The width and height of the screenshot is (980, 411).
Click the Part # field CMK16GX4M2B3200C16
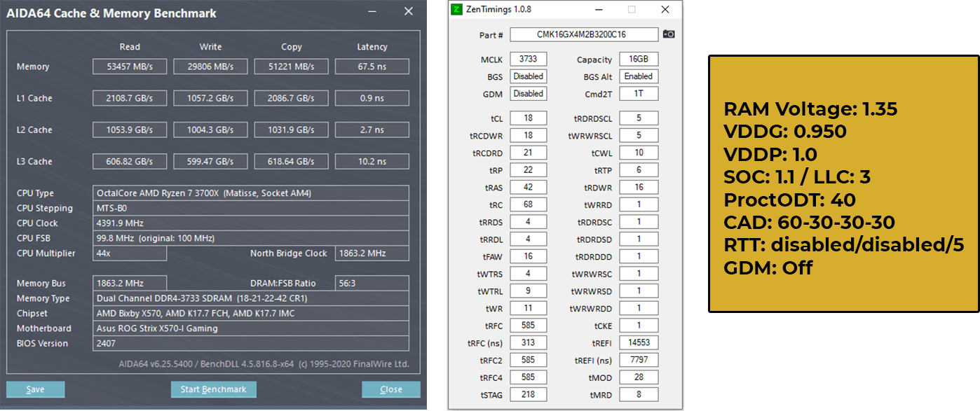point(584,34)
